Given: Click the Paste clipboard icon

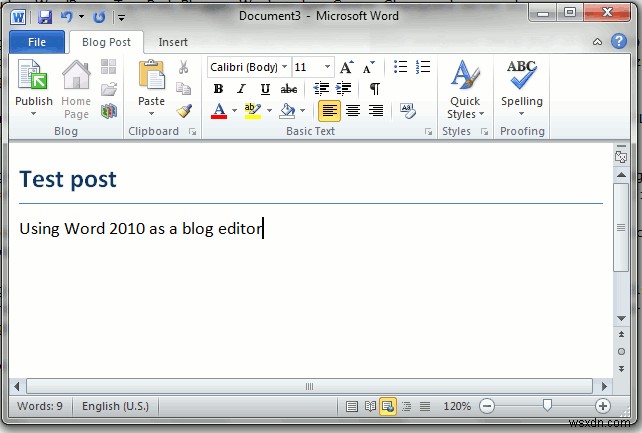Looking at the screenshot, I should pyautogui.click(x=151, y=75).
